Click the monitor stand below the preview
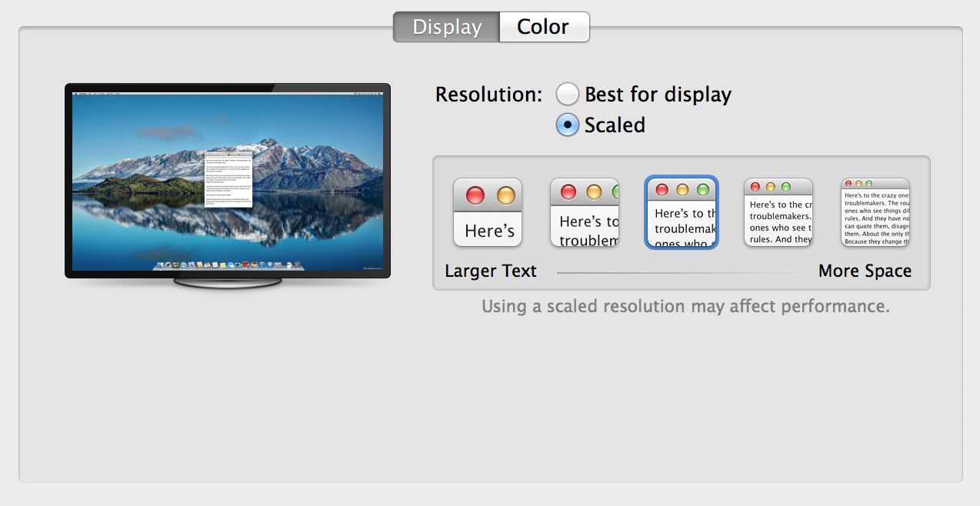Screen dimensions: 980x506 [x=228, y=283]
